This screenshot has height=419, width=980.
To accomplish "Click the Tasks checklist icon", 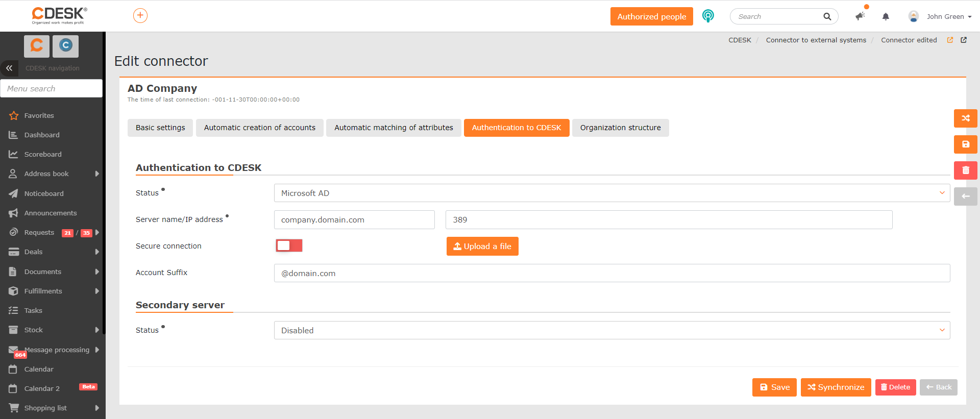I will tap(13, 310).
